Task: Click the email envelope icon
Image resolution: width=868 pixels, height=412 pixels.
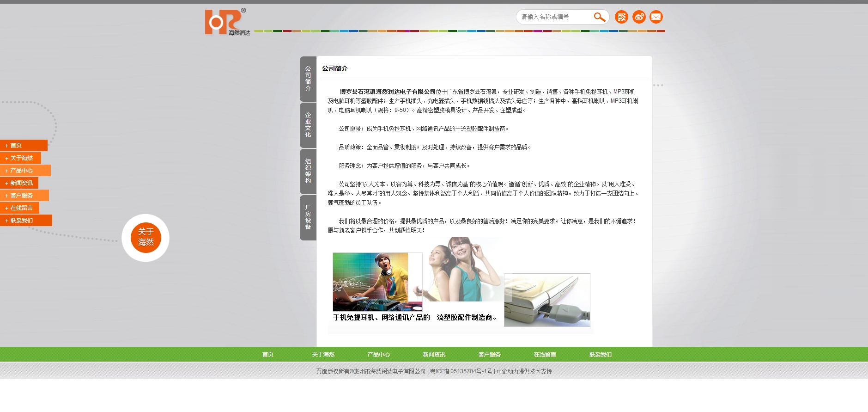Action: coord(656,17)
